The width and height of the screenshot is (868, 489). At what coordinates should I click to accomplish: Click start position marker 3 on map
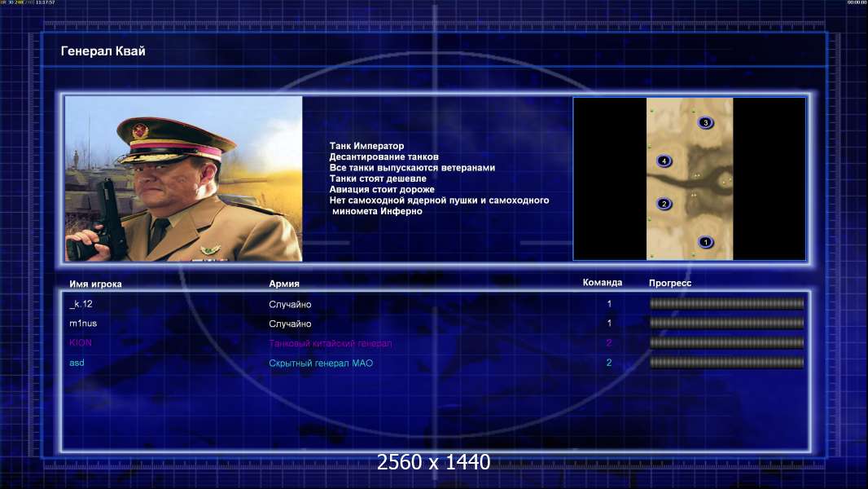(705, 122)
